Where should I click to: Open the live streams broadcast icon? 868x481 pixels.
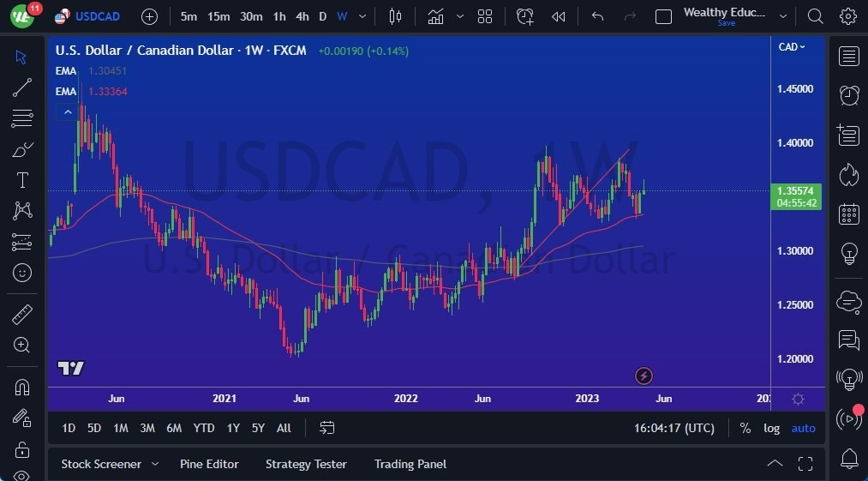click(x=848, y=419)
